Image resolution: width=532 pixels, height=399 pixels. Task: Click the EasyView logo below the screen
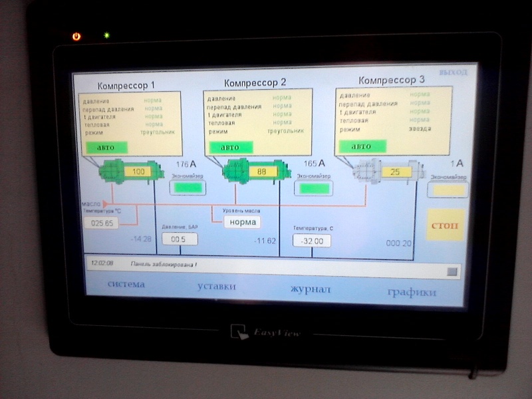265,332
